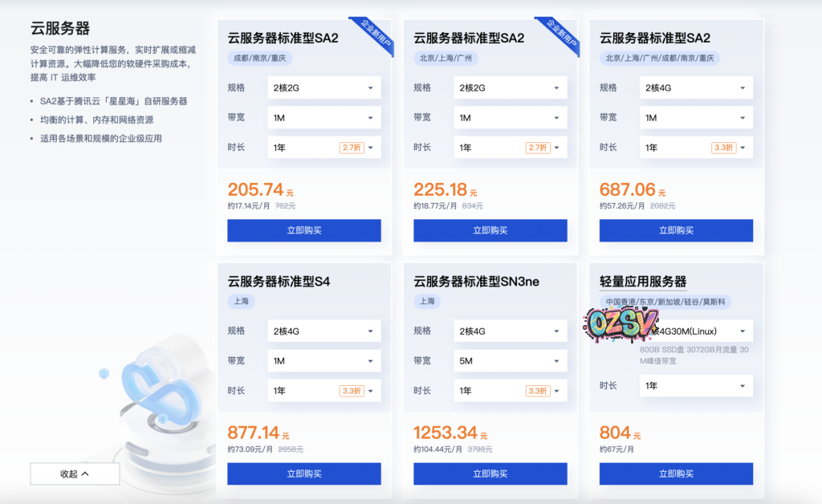Purchase 轻量应用服务器 at 804元
This screenshot has height=504, width=822.
[676, 474]
